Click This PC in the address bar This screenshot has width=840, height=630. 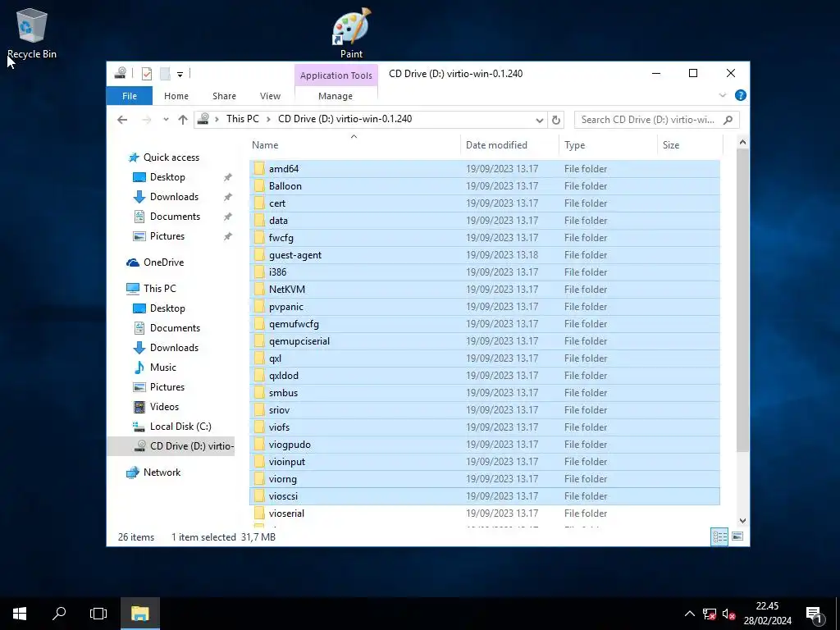242,119
